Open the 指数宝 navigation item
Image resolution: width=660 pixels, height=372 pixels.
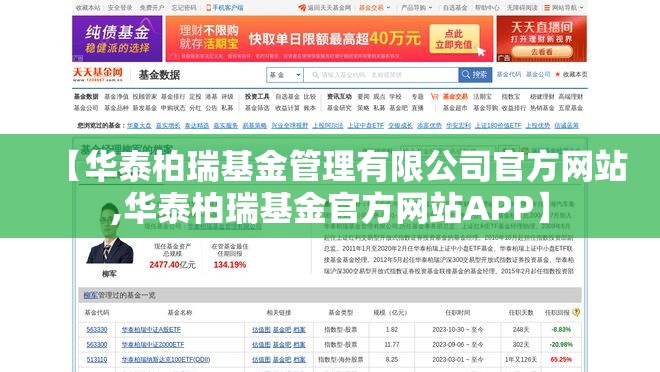click(x=511, y=97)
